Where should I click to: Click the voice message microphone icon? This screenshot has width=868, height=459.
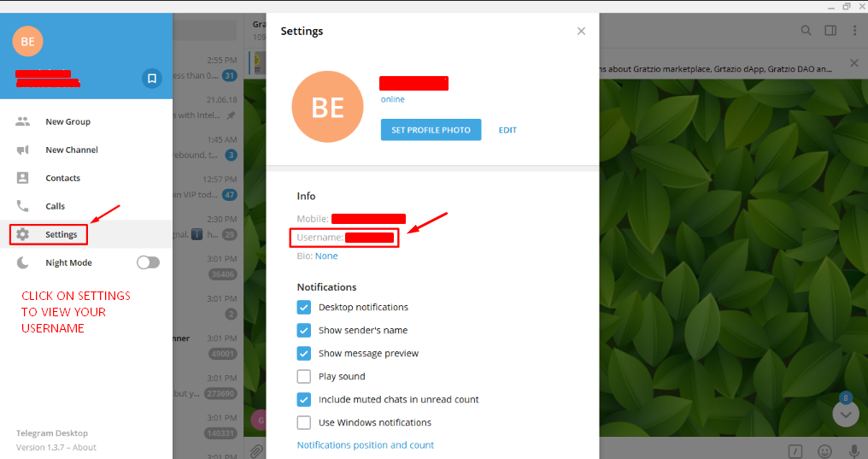click(854, 451)
